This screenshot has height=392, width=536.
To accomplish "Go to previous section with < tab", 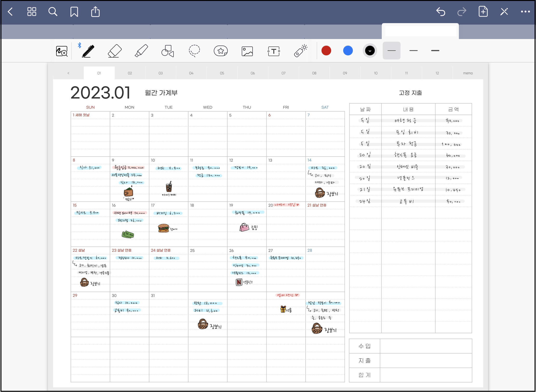I will pos(68,73).
